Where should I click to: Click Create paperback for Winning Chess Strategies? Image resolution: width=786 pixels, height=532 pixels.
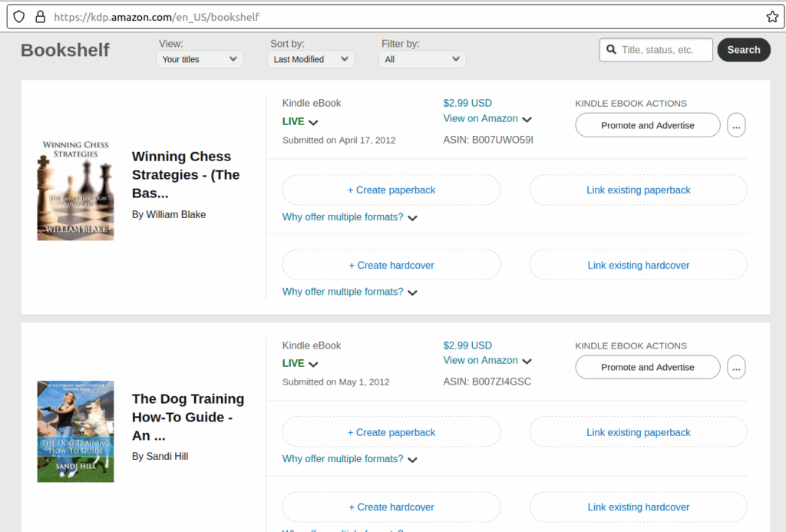[391, 190]
